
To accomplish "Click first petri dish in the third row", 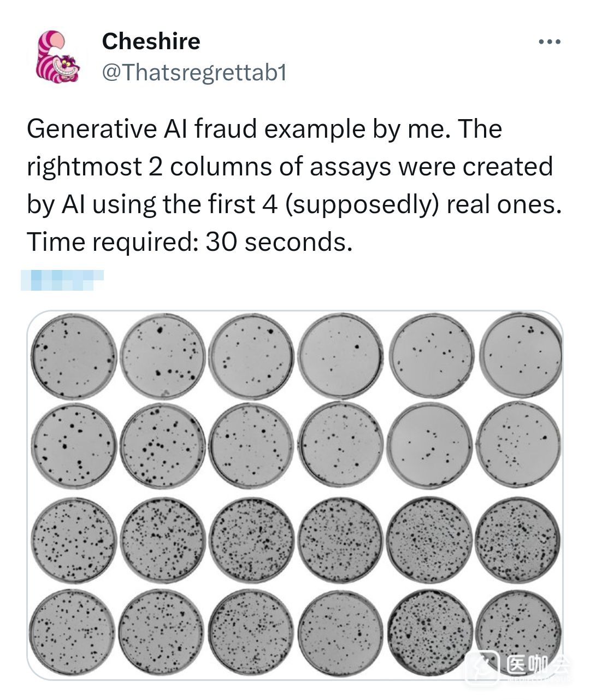I will [x=74, y=540].
